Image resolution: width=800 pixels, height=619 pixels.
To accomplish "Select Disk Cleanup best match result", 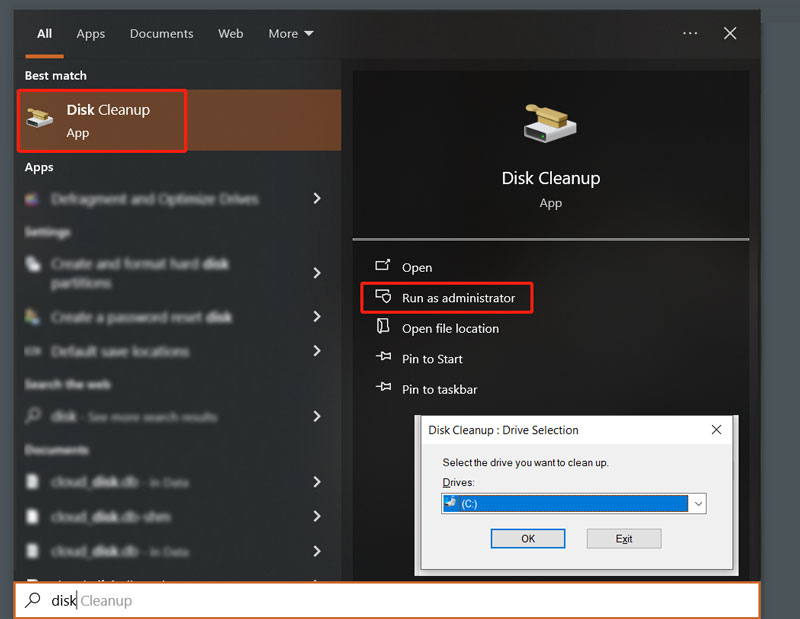I will (179, 120).
